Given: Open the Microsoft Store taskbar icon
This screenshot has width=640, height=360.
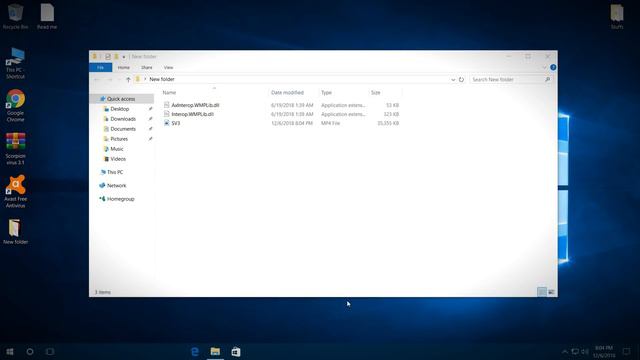Looking at the screenshot, I should (236, 351).
